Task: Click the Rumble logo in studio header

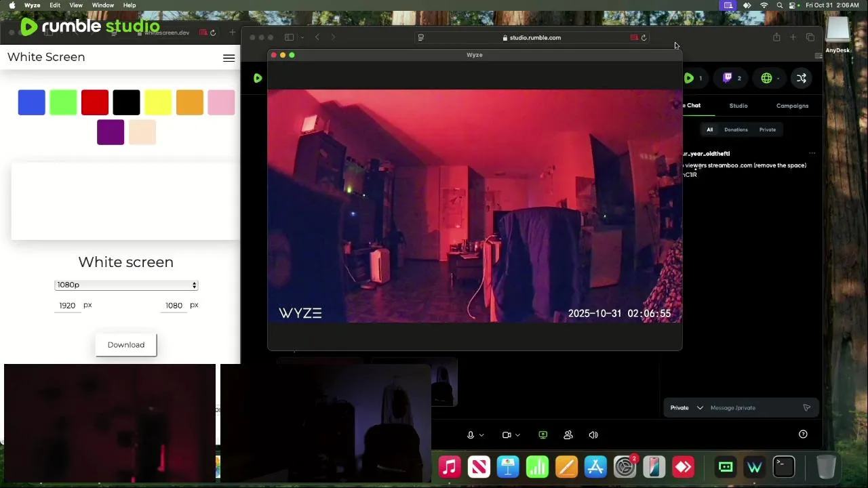Action: click(258, 79)
